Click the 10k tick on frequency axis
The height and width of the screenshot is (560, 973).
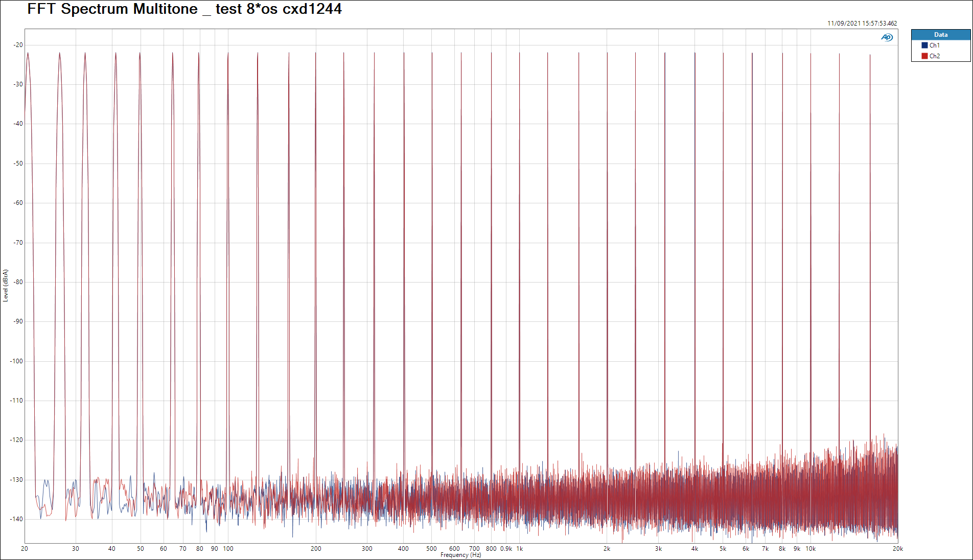810,549
